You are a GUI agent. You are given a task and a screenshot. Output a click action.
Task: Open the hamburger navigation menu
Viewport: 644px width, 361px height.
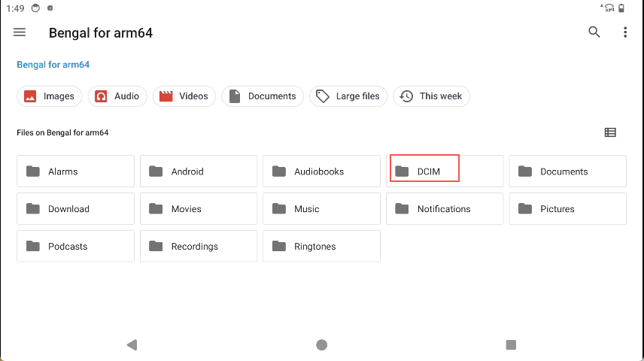pyautogui.click(x=20, y=32)
